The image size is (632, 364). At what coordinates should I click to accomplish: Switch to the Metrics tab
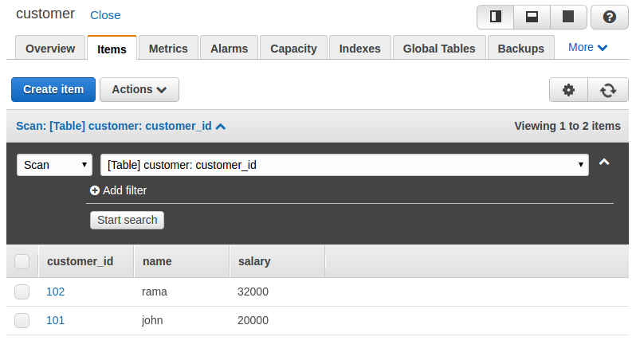[x=168, y=48]
